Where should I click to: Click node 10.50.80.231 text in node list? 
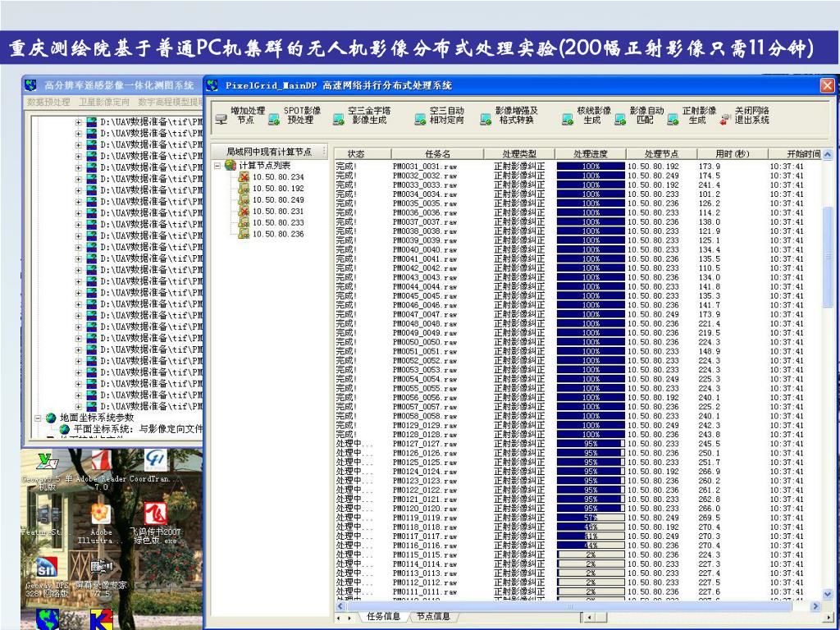click(278, 211)
